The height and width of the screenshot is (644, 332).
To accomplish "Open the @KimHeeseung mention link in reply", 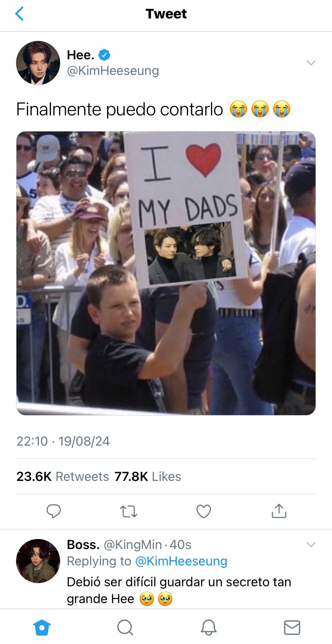I will click(x=181, y=561).
